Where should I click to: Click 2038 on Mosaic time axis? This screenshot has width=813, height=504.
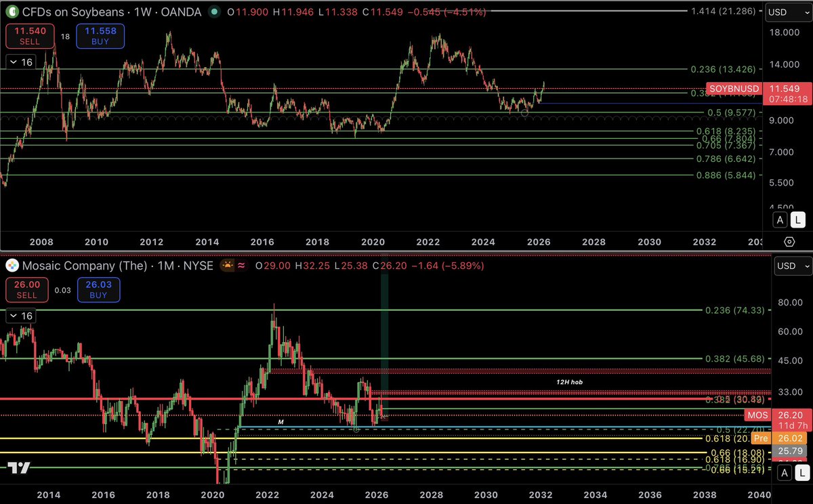click(703, 495)
